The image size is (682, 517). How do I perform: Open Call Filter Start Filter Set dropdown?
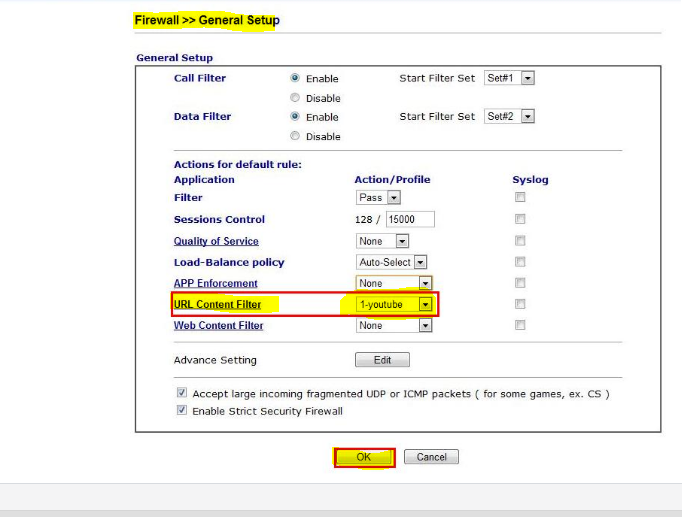[509, 78]
